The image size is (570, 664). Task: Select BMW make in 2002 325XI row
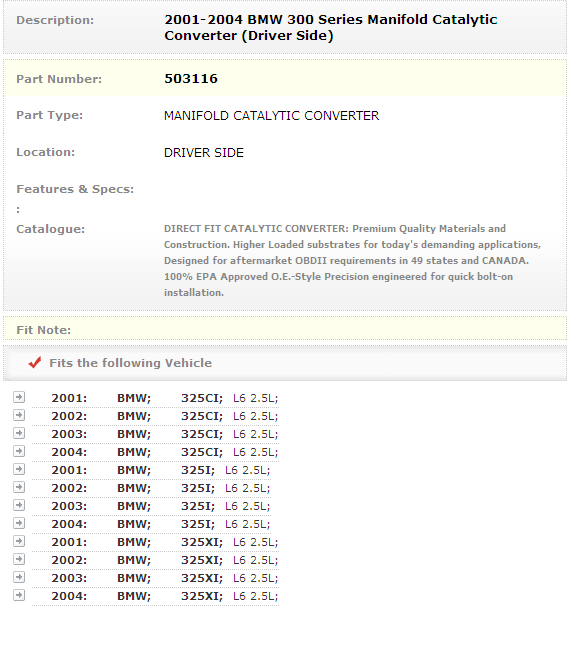tap(134, 560)
